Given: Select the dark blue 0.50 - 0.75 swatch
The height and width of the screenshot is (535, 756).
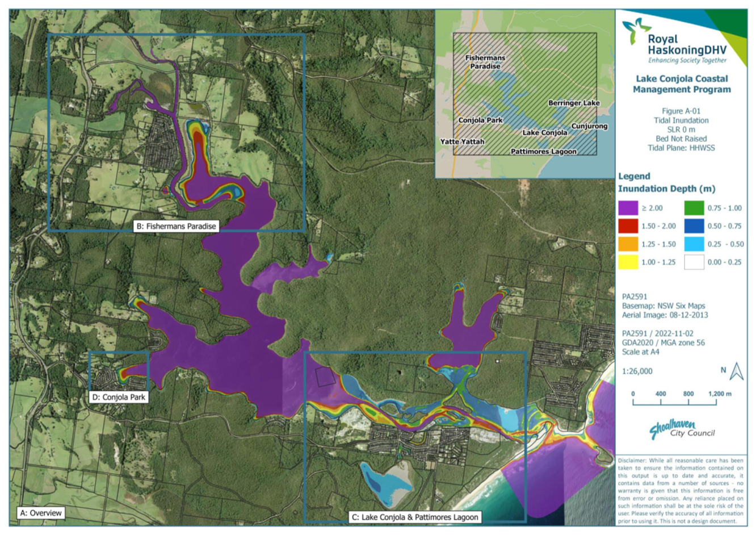Looking at the screenshot, I should pyautogui.click(x=694, y=226).
